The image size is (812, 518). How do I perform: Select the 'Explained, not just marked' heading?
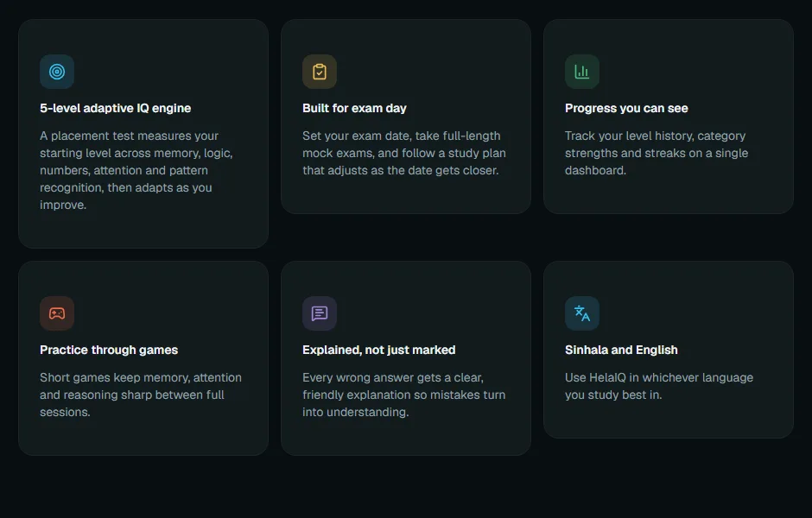[378, 350]
